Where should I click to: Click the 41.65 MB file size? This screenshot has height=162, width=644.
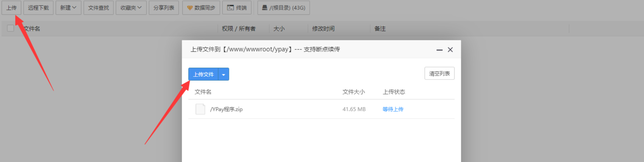click(x=354, y=109)
